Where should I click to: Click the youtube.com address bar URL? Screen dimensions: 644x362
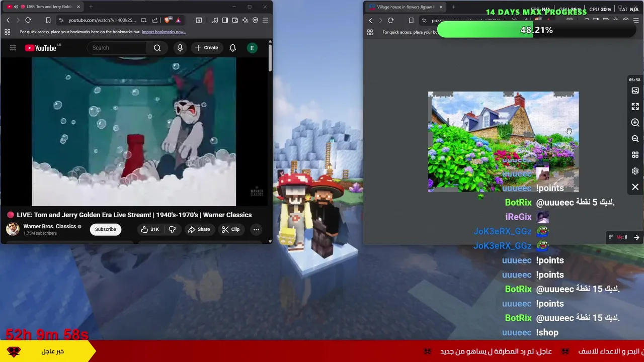[102, 20]
